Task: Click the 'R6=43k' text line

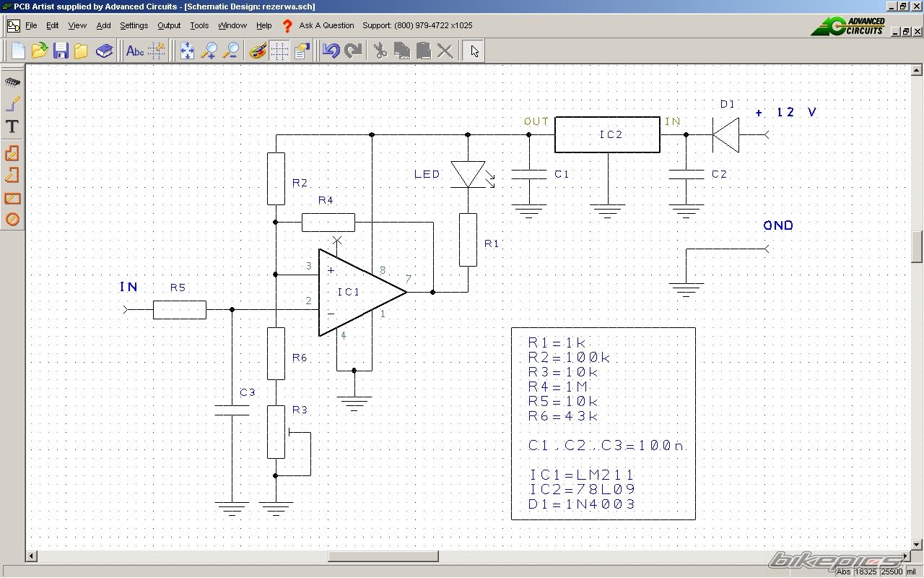Action: (563, 415)
